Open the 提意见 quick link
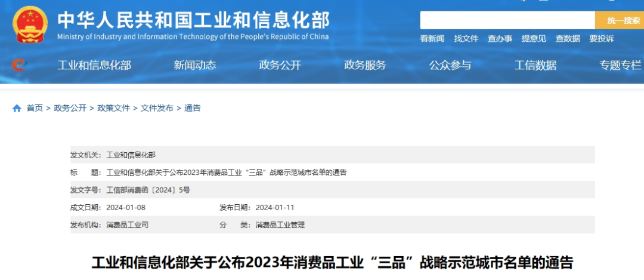Image resolution: width=644 pixels, height=280 pixels. (534, 39)
